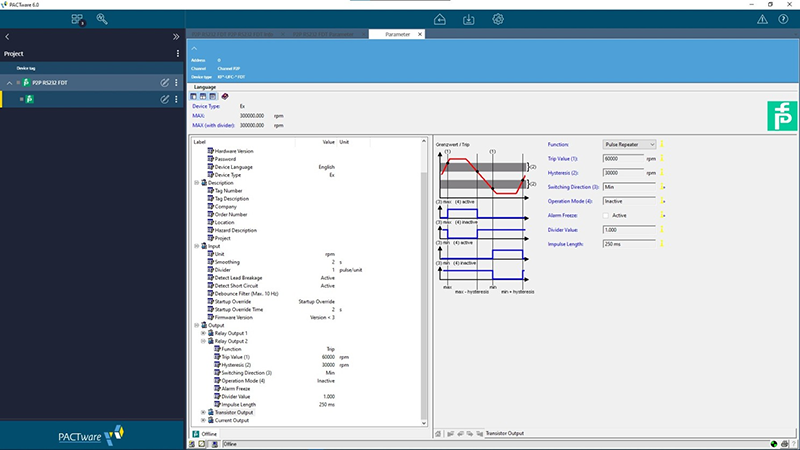
Task: Expand the Current Output node
Action: [203, 420]
